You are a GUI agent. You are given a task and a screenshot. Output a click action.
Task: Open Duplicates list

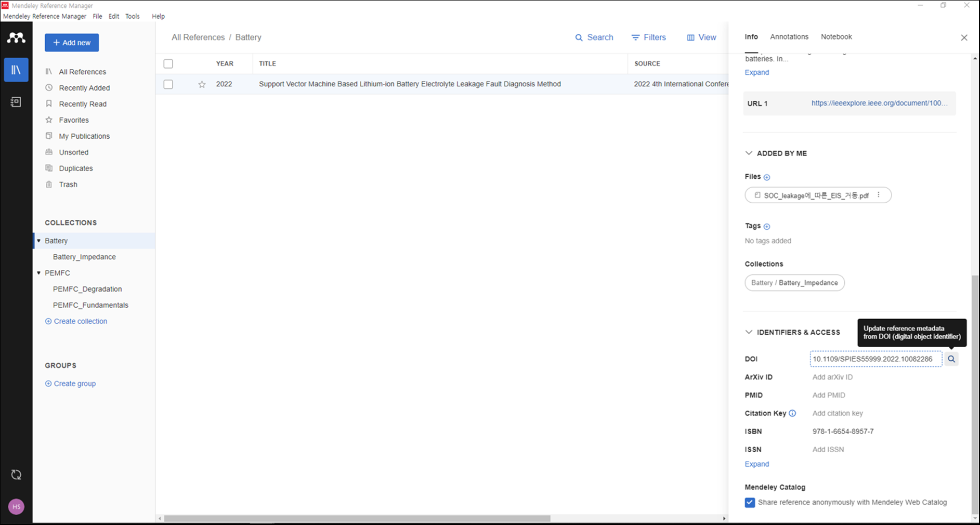click(76, 168)
